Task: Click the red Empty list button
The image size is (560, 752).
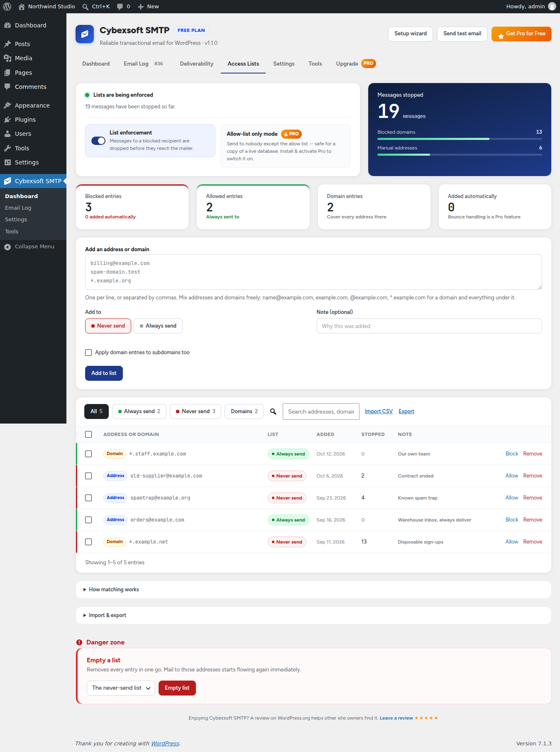Action: 177,688
